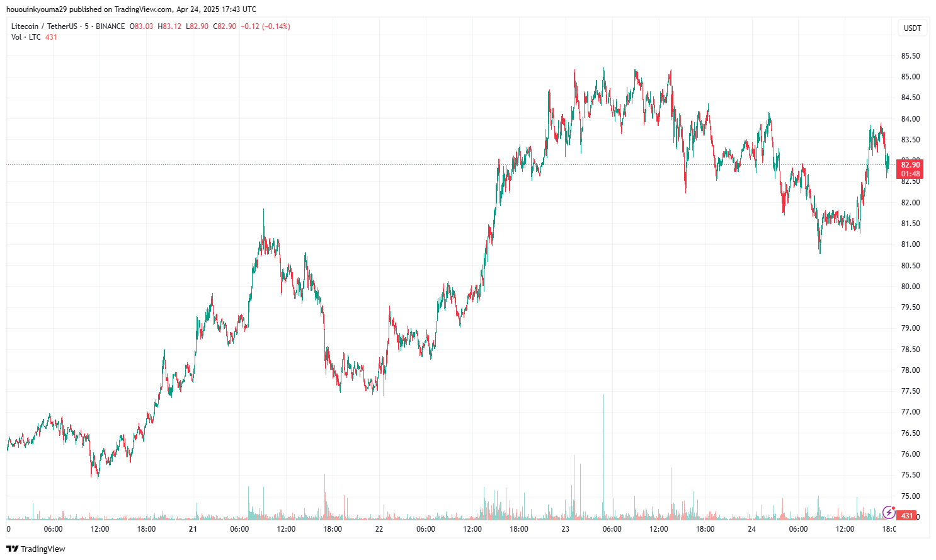Click the closing price value C82.90
This screenshot has width=936, height=560.
coord(224,26)
